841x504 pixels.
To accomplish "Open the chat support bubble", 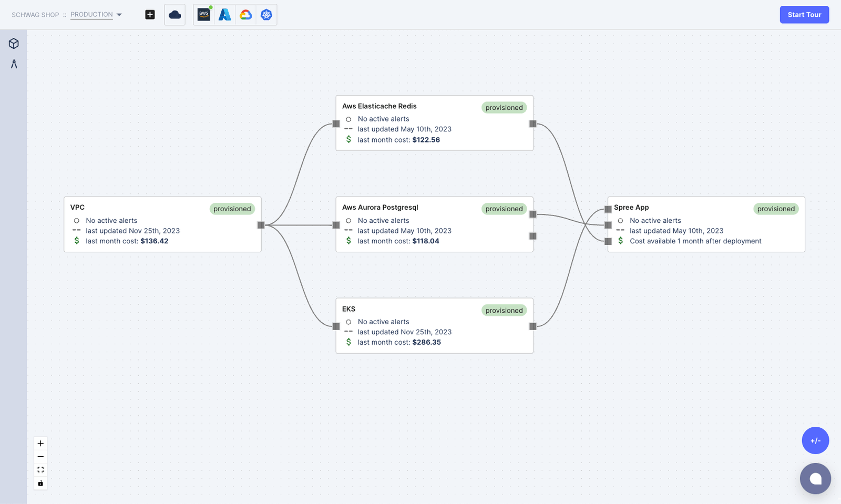I will [815, 478].
